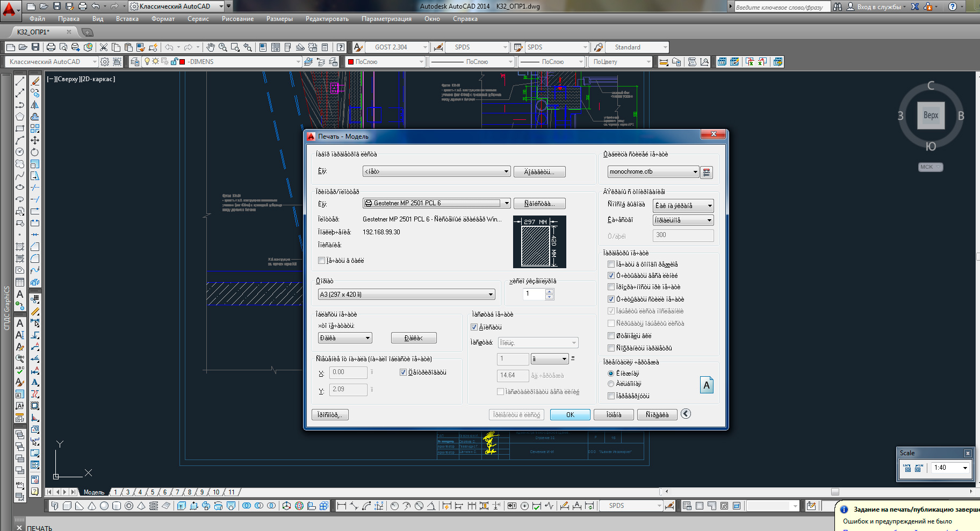Click the Верх face on ViewCube
Image resolution: width=980 pixels, height=531 pixels.
coord(931,115)
